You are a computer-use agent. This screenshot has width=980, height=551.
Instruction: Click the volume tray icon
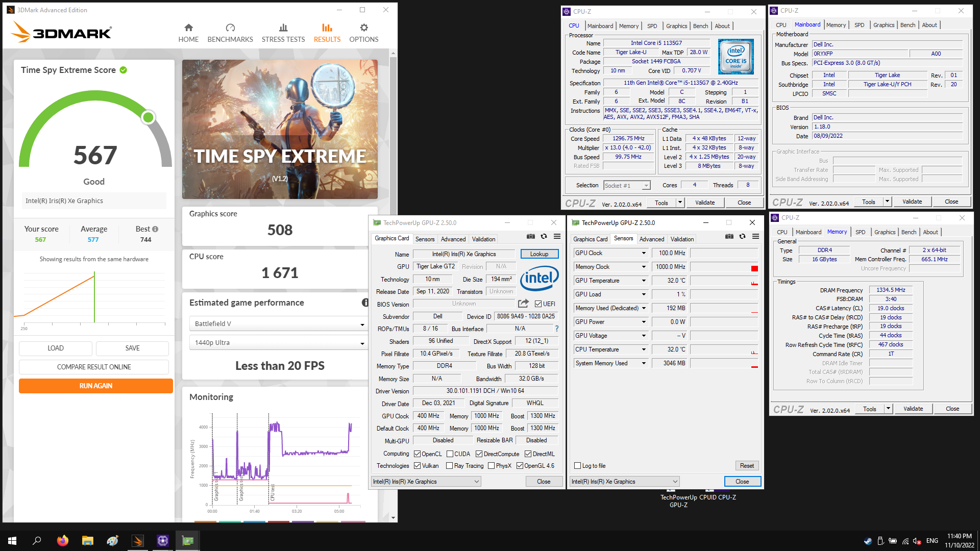tap(917, 541)
